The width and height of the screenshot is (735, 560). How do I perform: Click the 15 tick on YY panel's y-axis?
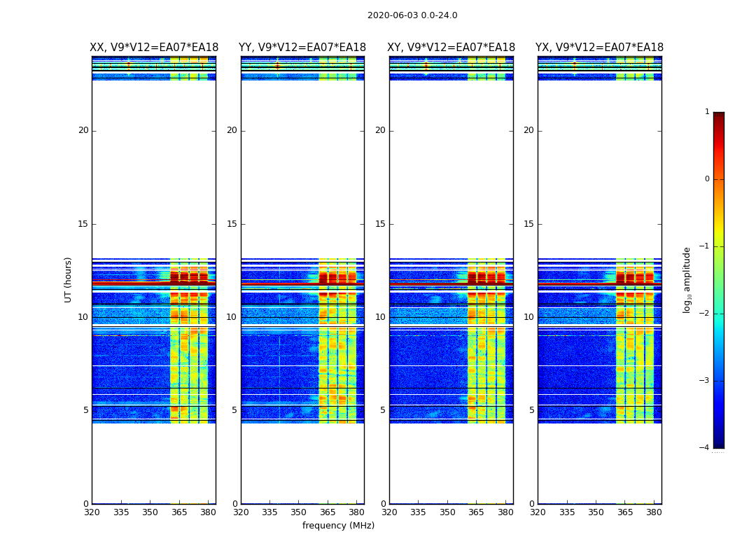[234, 224]
